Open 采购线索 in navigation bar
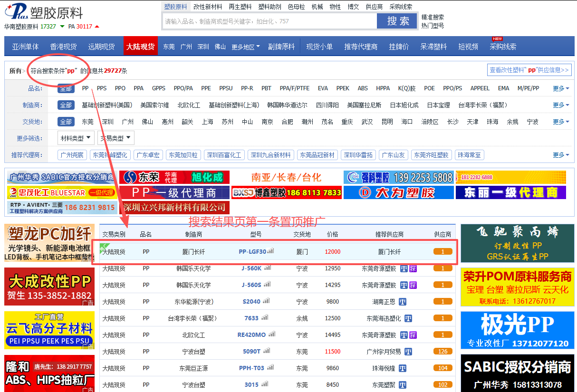This screenshot has width=577, height=392. 503,47
